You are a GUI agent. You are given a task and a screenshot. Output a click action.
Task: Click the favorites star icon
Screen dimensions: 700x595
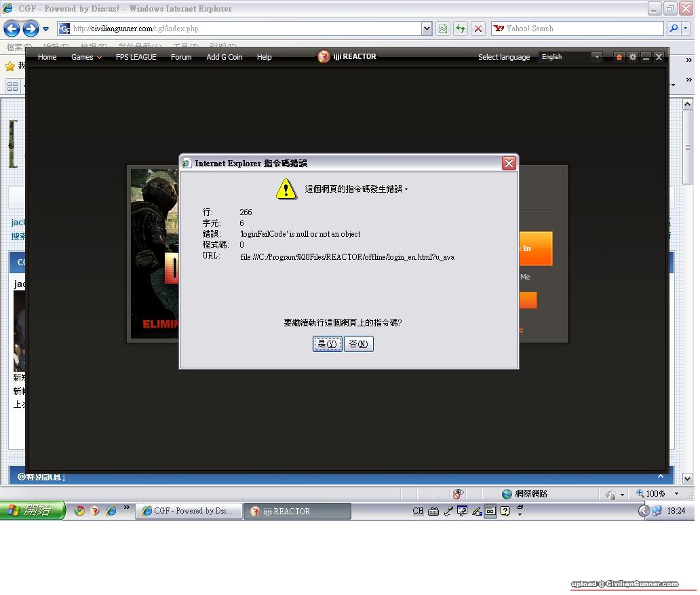[x=9, y=66]
